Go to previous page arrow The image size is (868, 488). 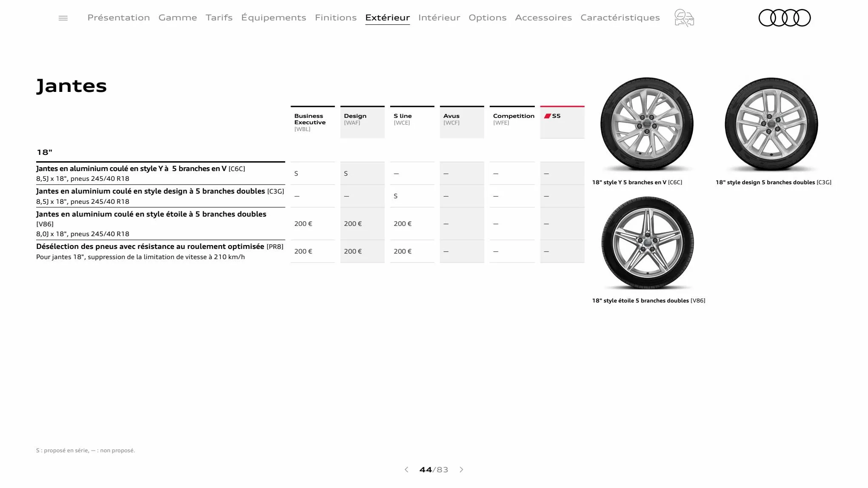tap(406, 470)
